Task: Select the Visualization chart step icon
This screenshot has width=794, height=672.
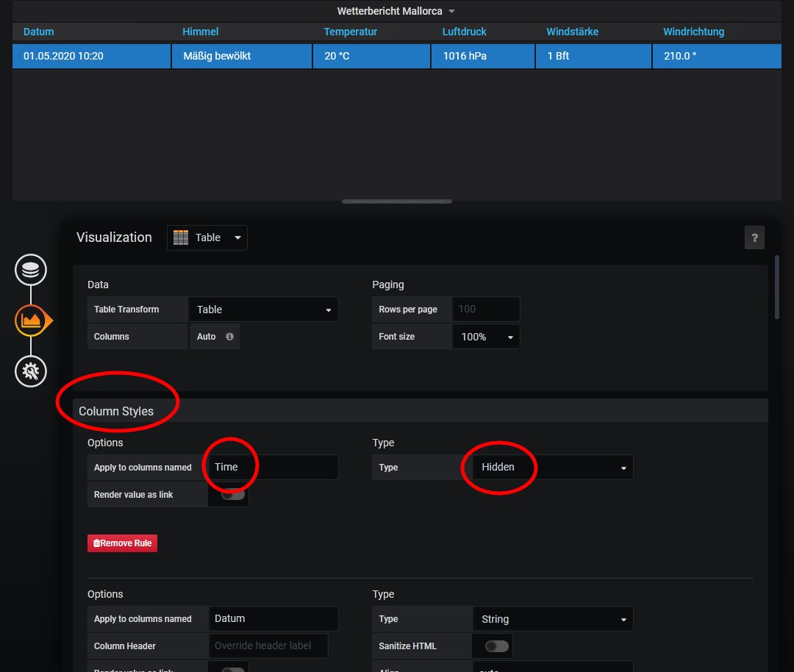Action: (x=31, y=321)
